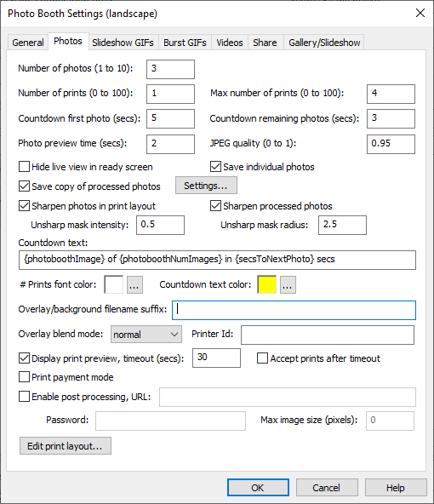Go to the Videos tab
The image size is (434, 504).
point(230,43)
